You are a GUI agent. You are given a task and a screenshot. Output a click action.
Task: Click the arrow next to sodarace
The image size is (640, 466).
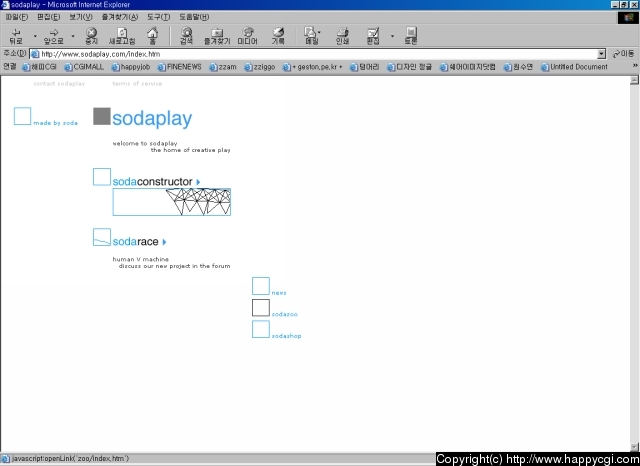pyautogui.click(x=164, y=242)
